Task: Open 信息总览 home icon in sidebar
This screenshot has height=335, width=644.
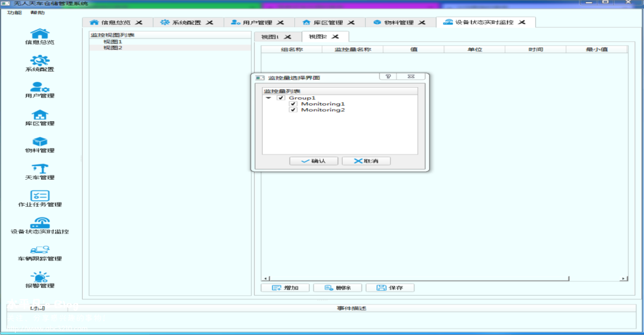Action: click(x=40, y=34)
